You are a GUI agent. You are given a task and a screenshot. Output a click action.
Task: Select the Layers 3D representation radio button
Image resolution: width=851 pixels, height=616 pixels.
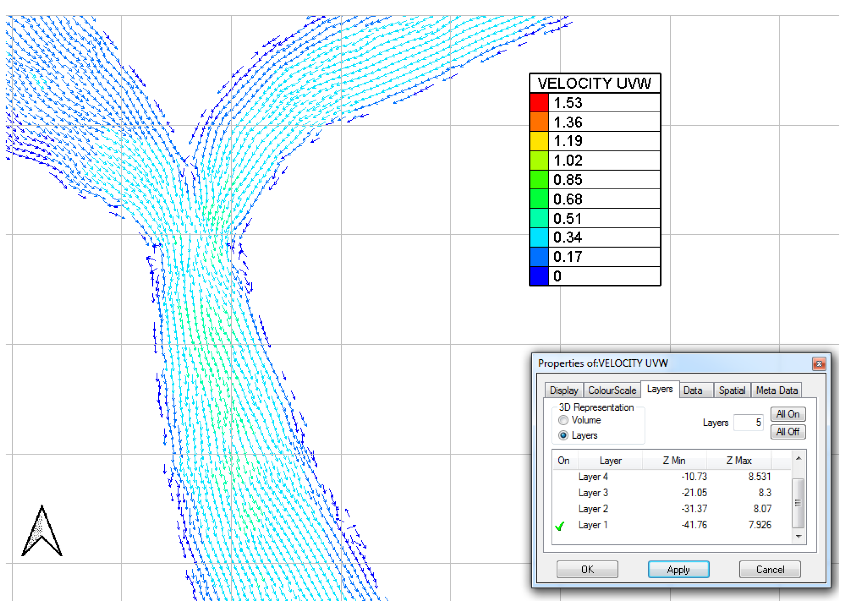click(x=564, y=436)
